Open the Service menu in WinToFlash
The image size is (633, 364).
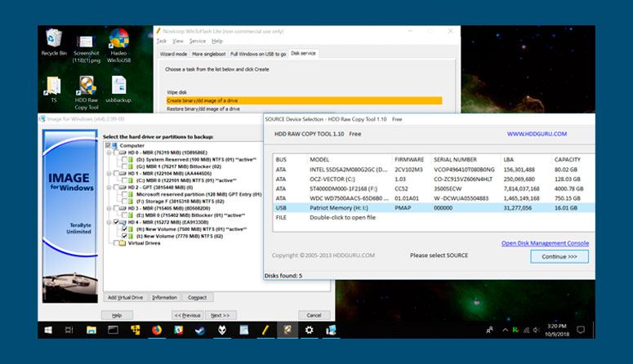tap(198, 41)
